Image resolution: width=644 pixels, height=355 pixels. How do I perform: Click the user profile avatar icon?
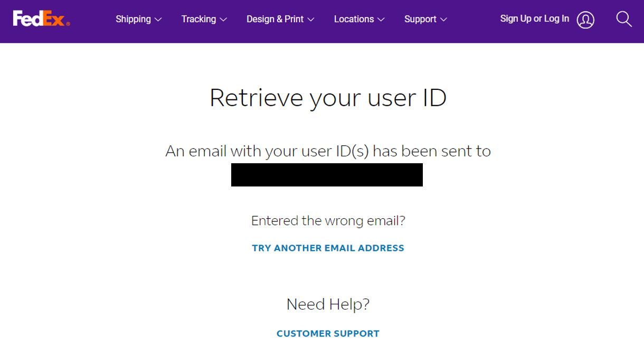click(x=585, y=20)
